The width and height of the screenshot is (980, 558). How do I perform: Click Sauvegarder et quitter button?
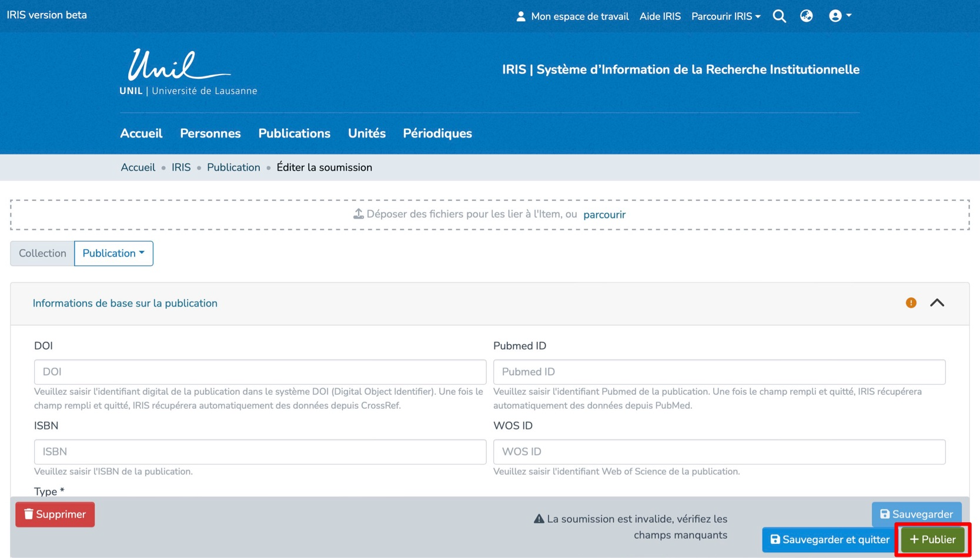[830, 540]
